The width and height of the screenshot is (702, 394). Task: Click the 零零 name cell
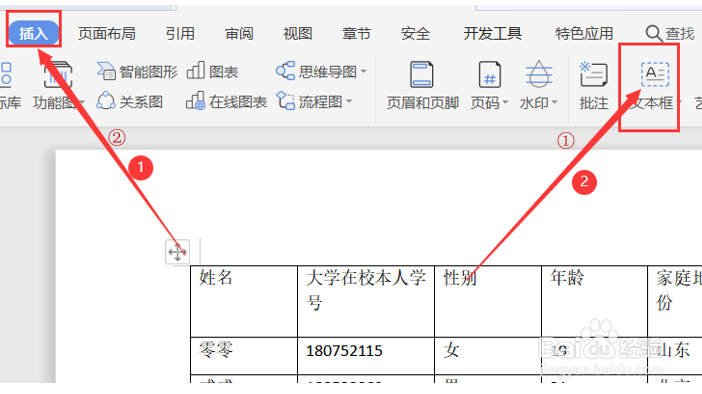[x=244, y=356]
